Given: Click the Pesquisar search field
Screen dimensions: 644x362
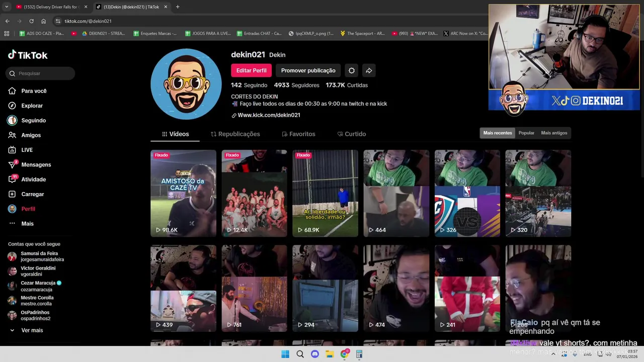Looking at the screenshot, I should pos(41,73).
